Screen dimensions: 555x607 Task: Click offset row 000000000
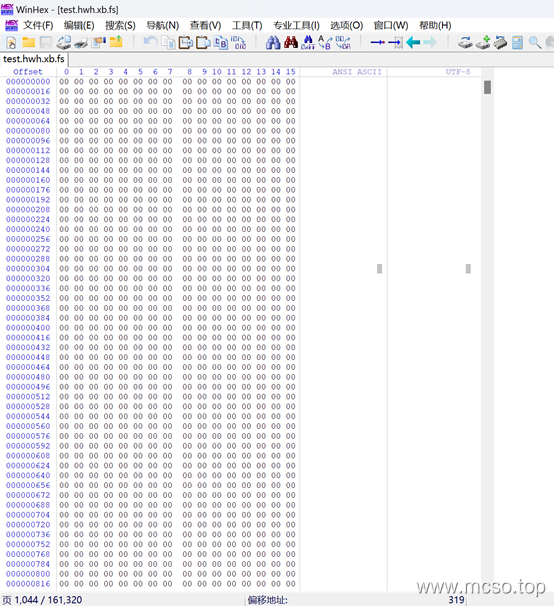(28, 82)
